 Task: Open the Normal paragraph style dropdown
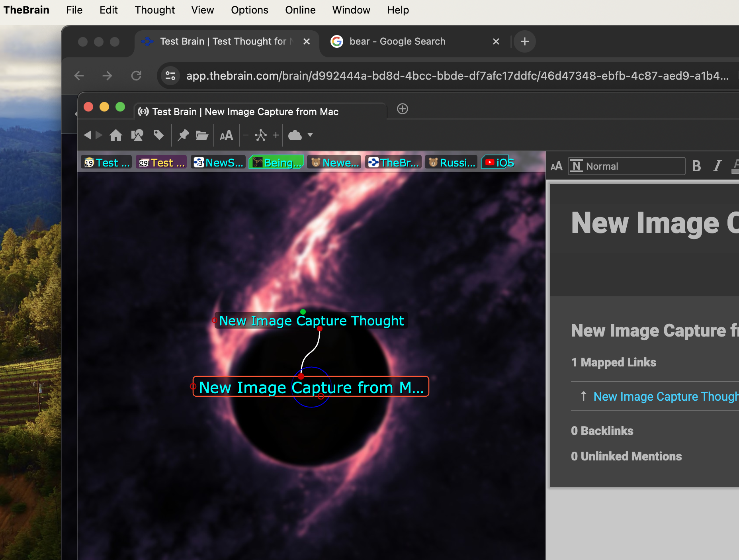(627, 166)
